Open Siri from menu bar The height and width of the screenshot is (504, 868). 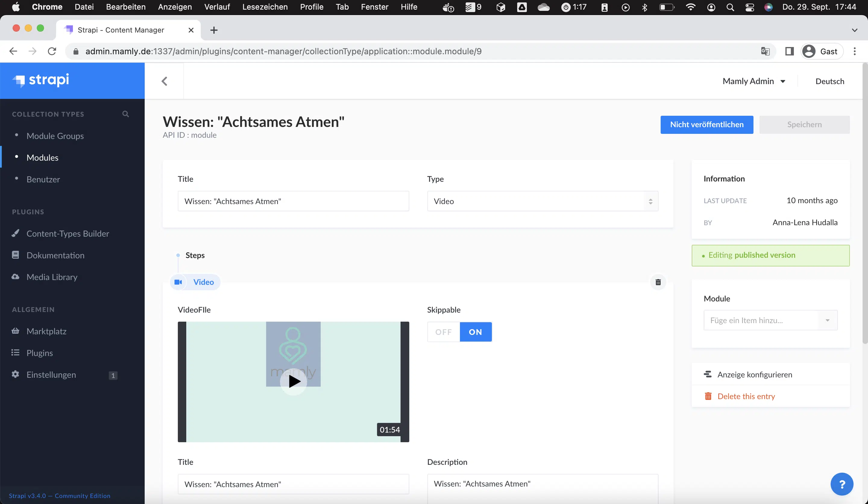point(769,7)
